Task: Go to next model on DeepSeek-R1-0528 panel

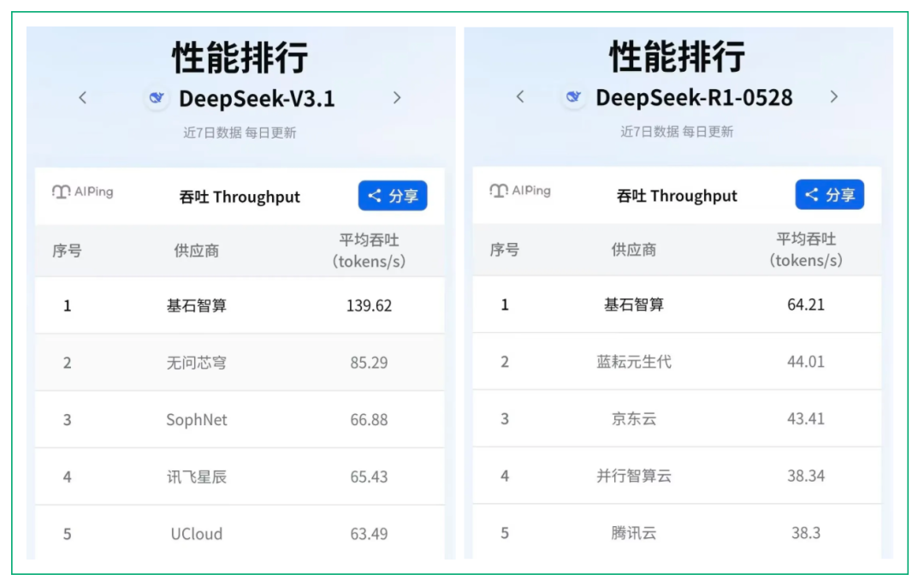Action: tap(834, 97)
